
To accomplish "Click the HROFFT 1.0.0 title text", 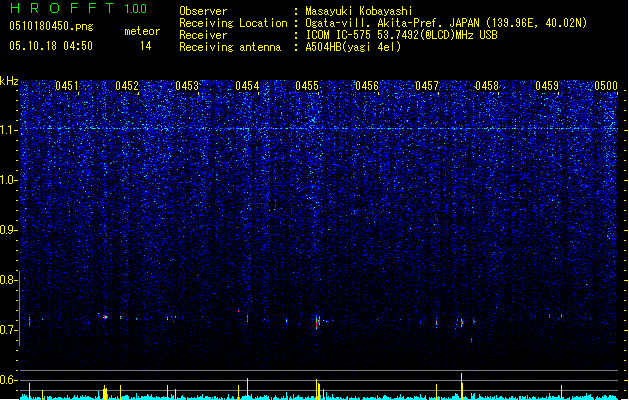I will pyautogui.click(x=78, y=8).
